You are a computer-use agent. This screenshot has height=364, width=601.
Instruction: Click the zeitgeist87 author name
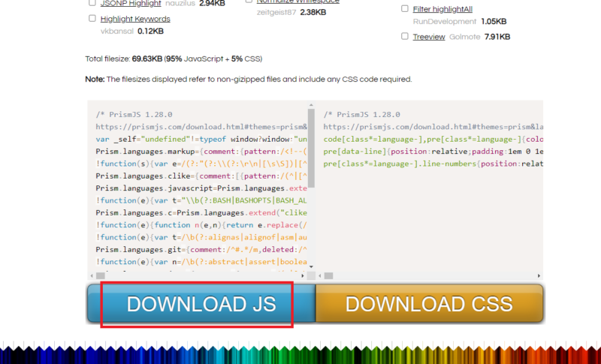click(276, 13)
